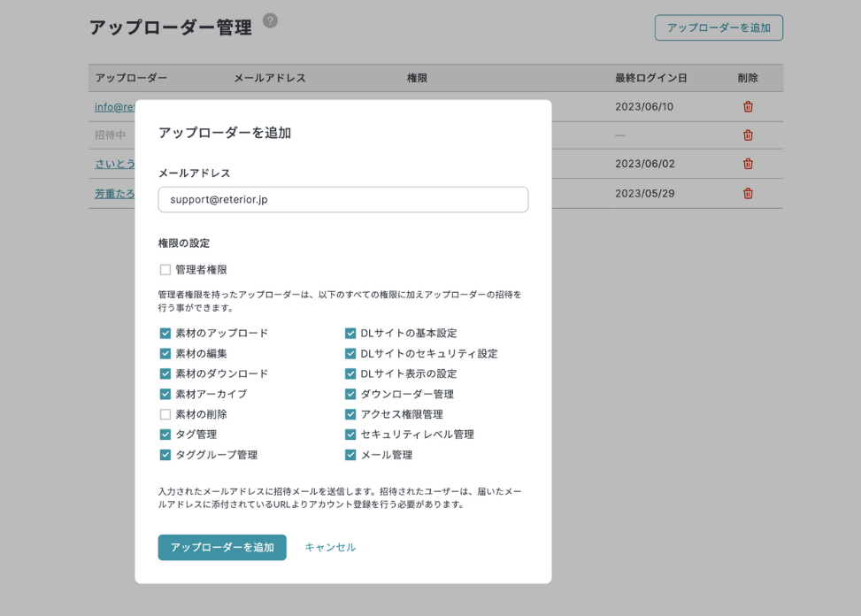
Task: Uncheck 素材のダウンロード permission
Action: pyautogui.click(x=165, y=374)
